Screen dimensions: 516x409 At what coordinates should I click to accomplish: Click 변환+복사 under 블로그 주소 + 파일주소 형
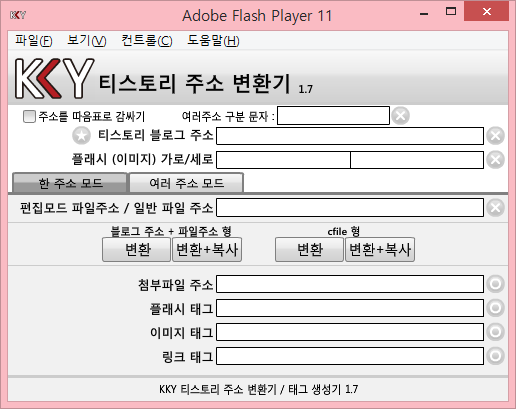[207, 249]
